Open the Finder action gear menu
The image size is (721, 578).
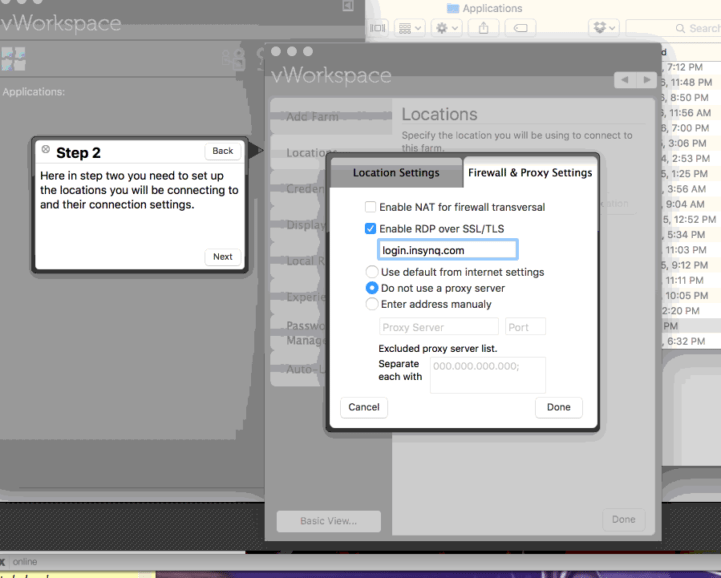tap(445, 28)
